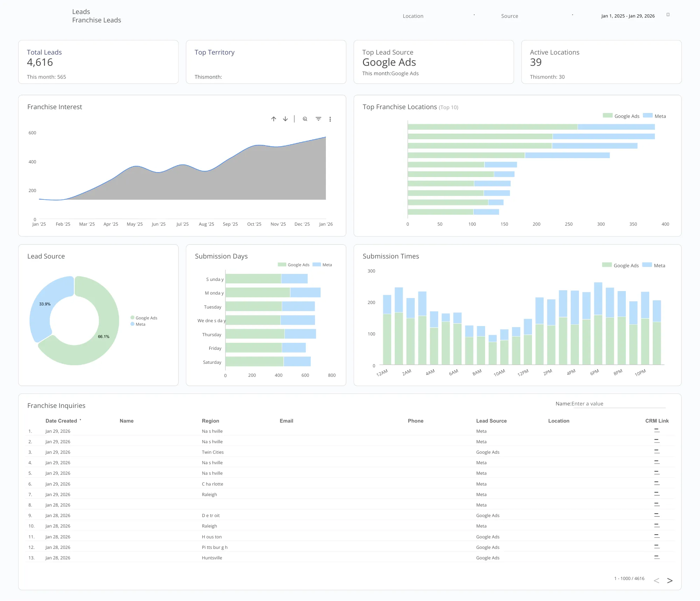Screen dimensions: 700x601
Task: Open CRM link icon for row 6
Action: click(x=657, y=483)
